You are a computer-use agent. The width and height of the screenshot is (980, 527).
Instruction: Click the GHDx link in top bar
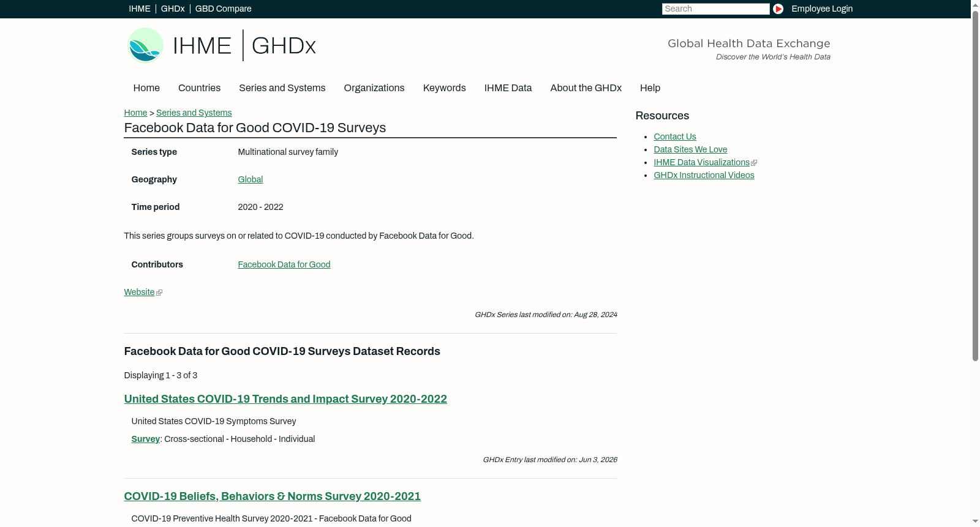pyautogui.click(x=173, y=9)
